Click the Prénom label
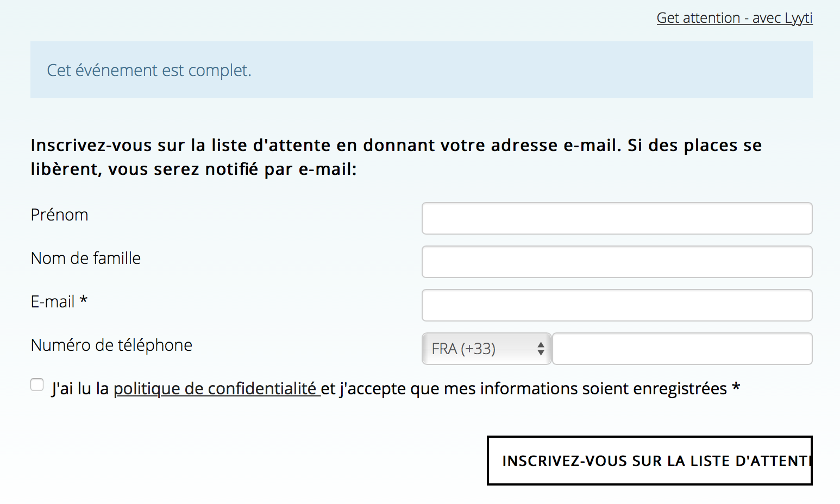This screenshot has height=504, width=840. 59,215
